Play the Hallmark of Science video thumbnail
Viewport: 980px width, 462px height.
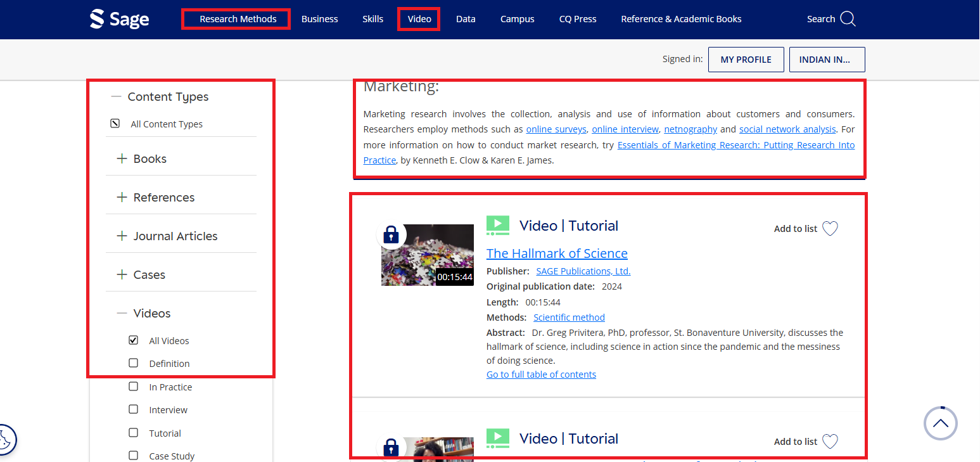428,255
